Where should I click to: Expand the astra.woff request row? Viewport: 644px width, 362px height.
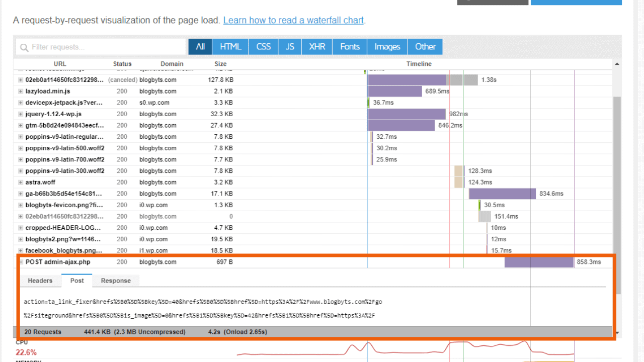21,183
